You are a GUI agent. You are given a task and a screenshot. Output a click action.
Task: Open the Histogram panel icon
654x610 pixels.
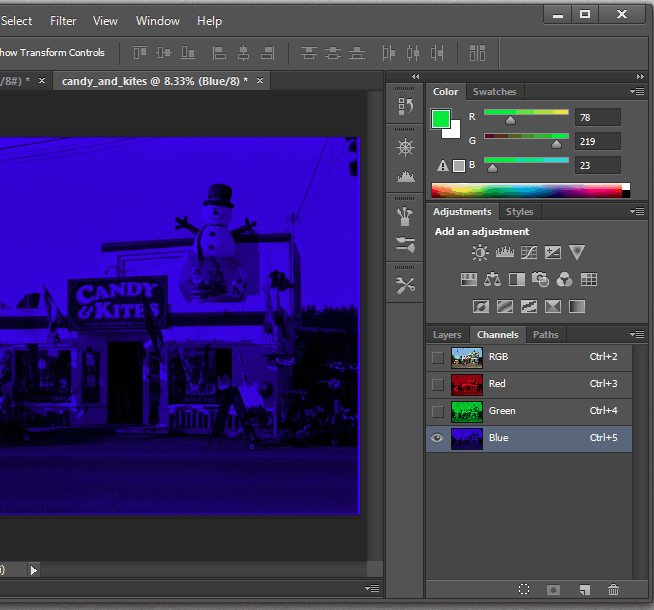[x=405, y=176]
